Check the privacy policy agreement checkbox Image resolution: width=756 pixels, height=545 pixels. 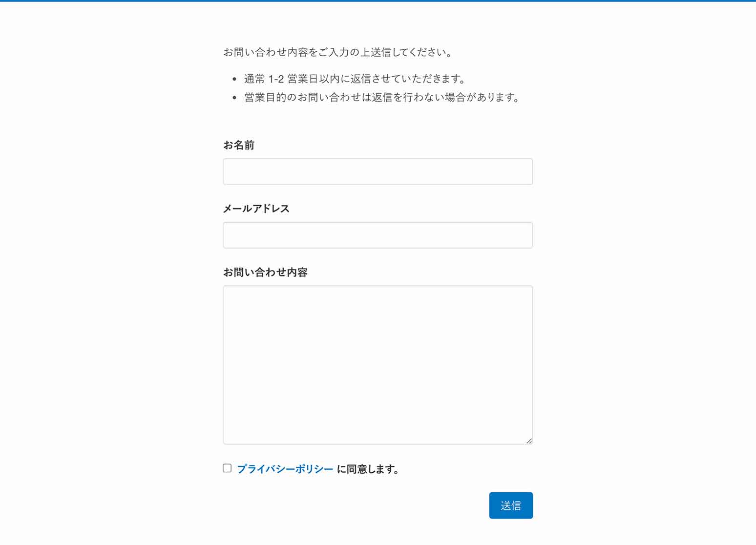[x=227, y=468]
